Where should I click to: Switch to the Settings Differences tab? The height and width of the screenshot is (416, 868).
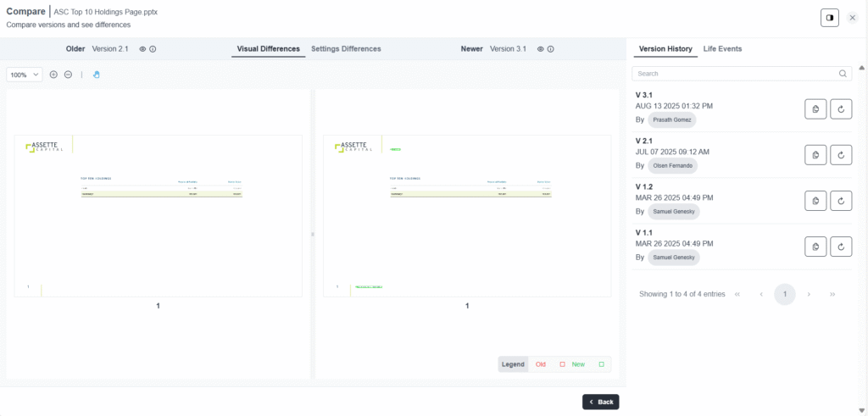[x=346, y=49]
